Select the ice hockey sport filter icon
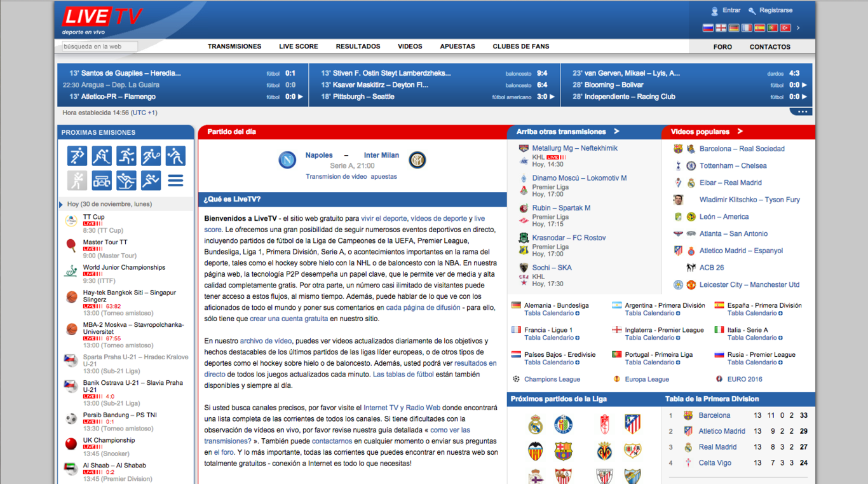 pyautogui.click(x=102, y=156)
